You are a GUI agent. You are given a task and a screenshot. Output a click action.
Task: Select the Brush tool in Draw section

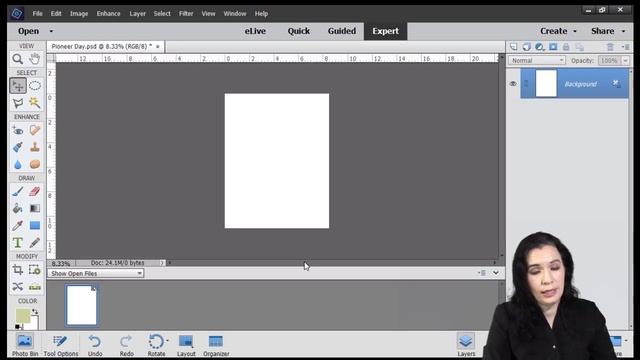(18, 191)
